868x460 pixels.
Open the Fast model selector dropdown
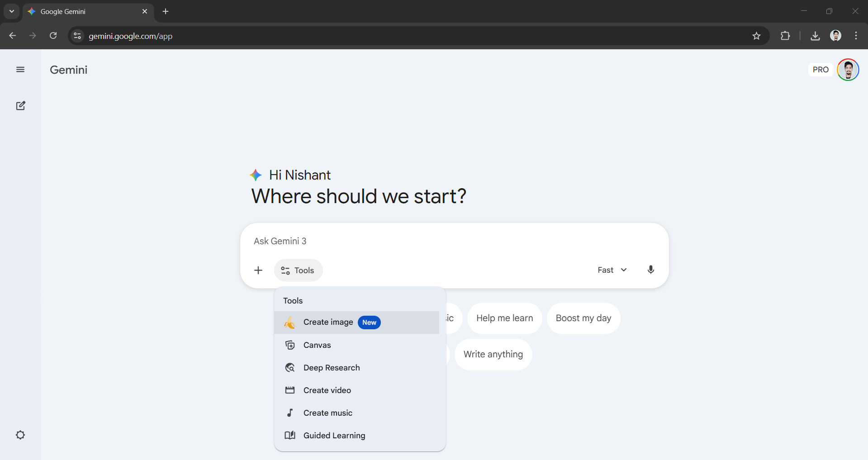pos(612,270)
